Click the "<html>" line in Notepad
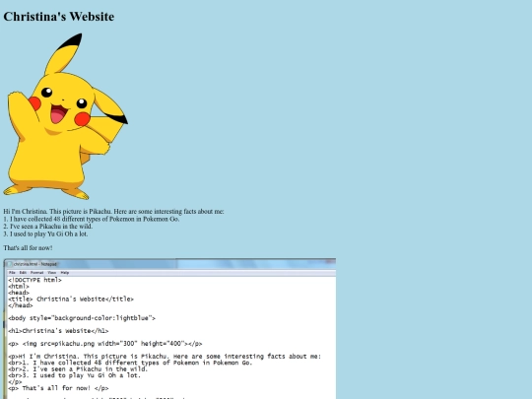This screenshot has height=399, width=532. [x=19, y=287]
